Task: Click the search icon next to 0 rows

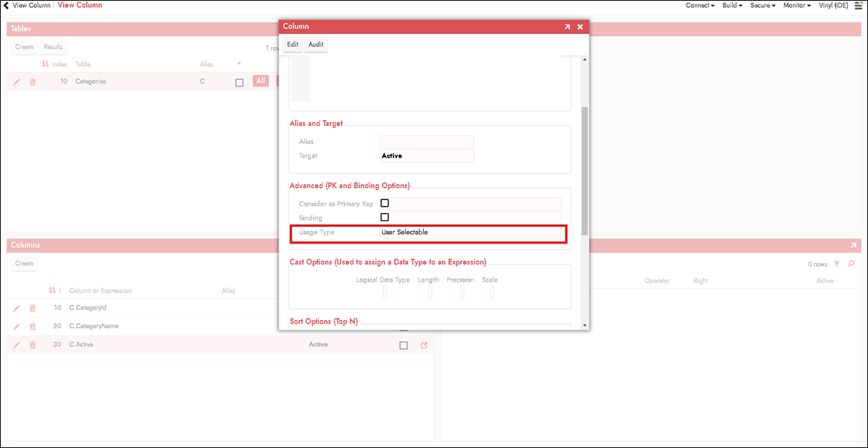Action: (851, 264)
